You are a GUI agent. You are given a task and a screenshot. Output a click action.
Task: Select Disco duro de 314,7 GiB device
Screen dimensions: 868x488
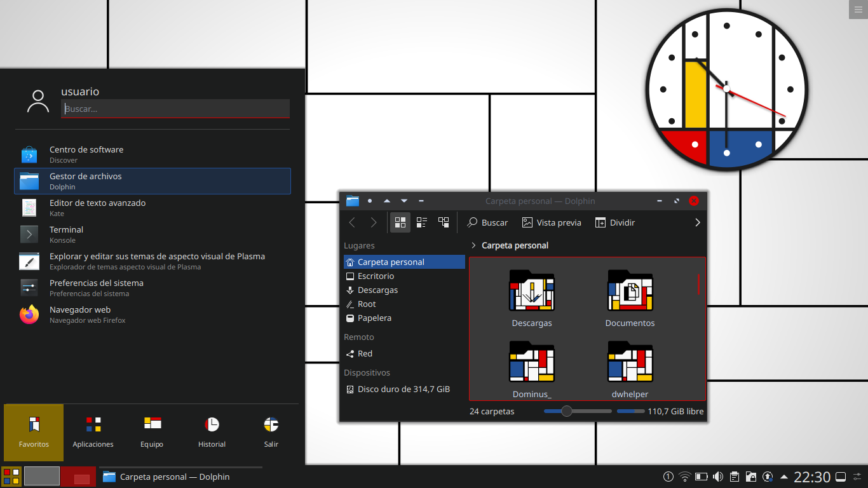[x=404, y=389]
